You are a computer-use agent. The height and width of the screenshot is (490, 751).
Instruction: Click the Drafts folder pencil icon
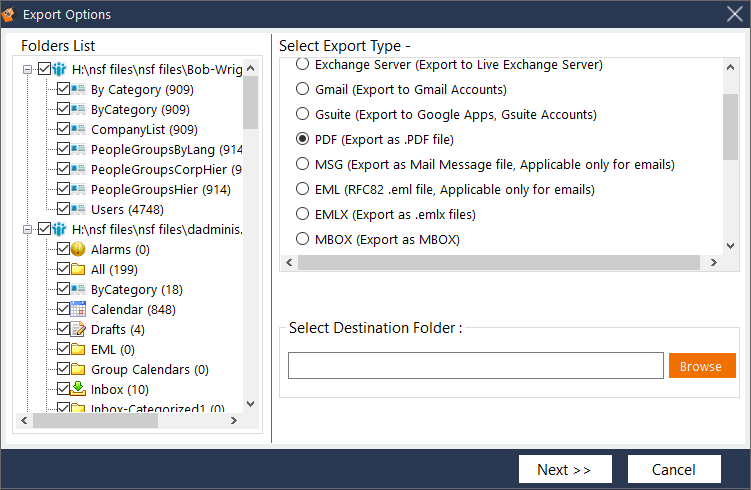click(x=78, y=329)
